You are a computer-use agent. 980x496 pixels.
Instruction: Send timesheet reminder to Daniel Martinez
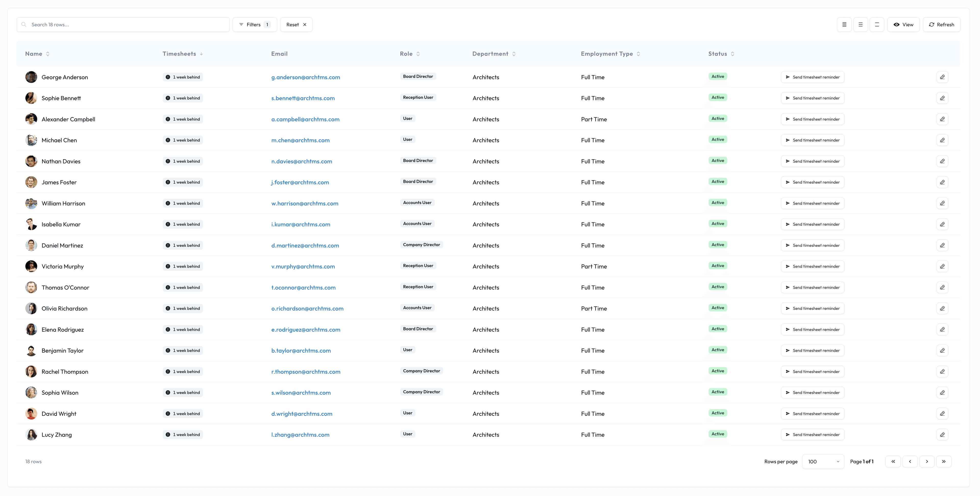813,246
